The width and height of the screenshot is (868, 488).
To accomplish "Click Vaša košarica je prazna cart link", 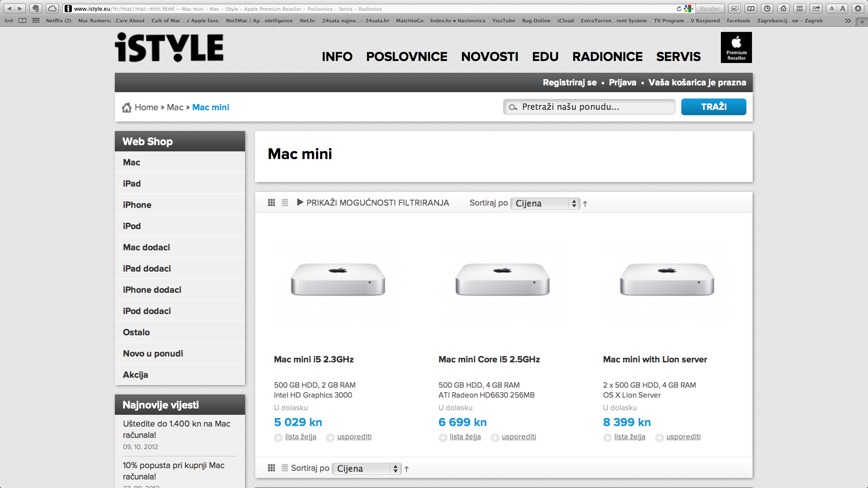I will [x=697, y=82].
